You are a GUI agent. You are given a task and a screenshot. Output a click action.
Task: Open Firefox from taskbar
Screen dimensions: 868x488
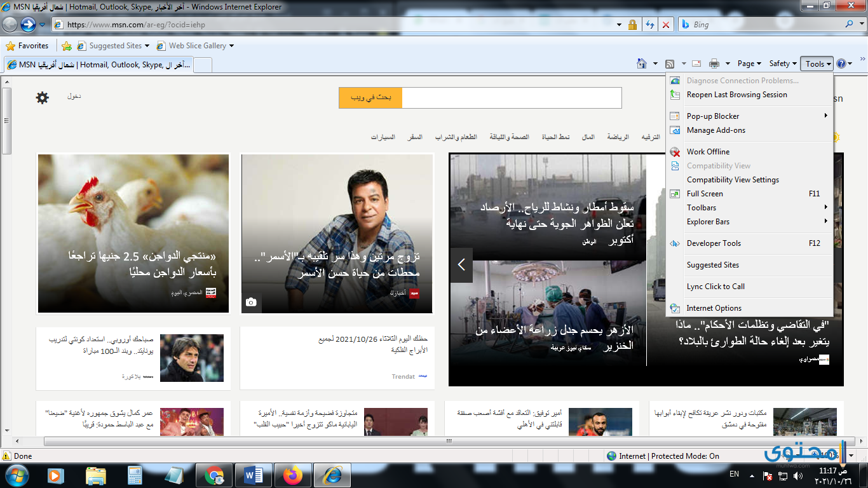tap(293, 475)
